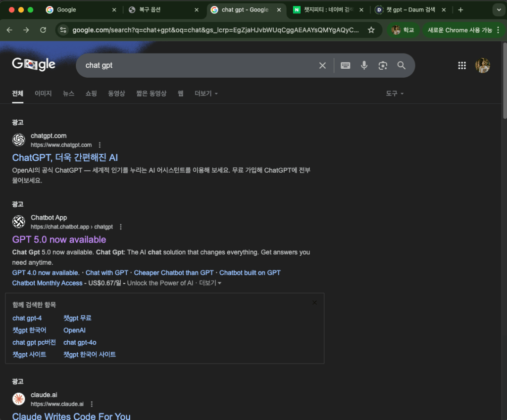Submit search with magnifier icon

pos(401,66)
